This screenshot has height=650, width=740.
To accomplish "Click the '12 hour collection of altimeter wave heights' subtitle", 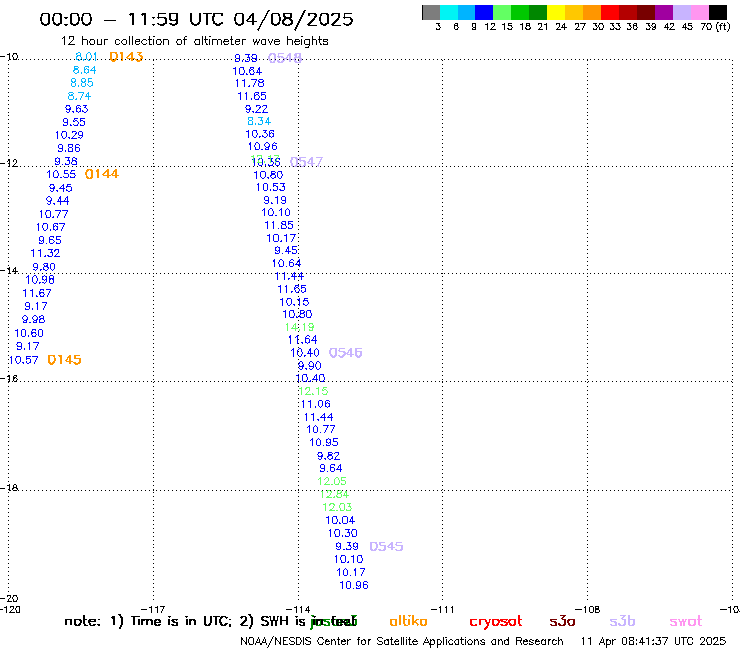I will pos(194,41).
